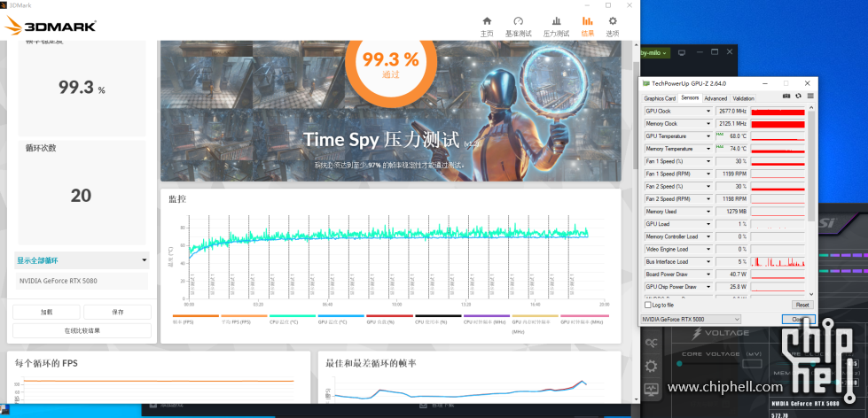Open NVIDIA GeForce RTX 5080 GPU selector
Viewport: 868px width, 418px height.
[691, 319]
